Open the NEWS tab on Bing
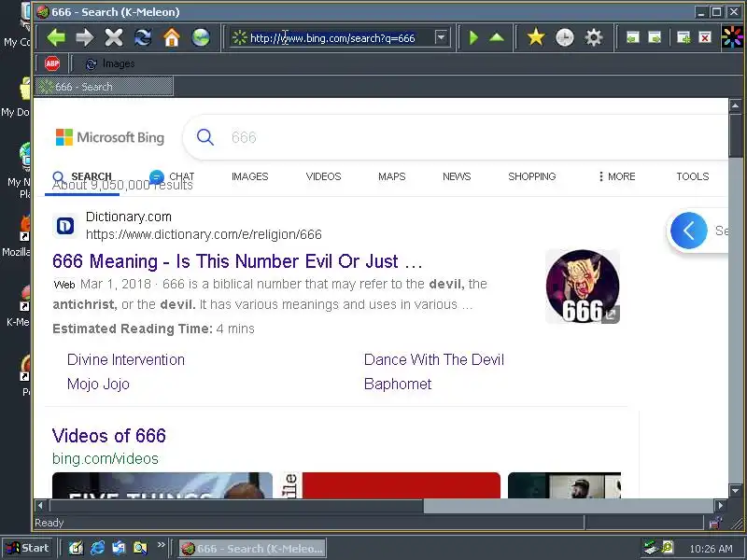 457,176
